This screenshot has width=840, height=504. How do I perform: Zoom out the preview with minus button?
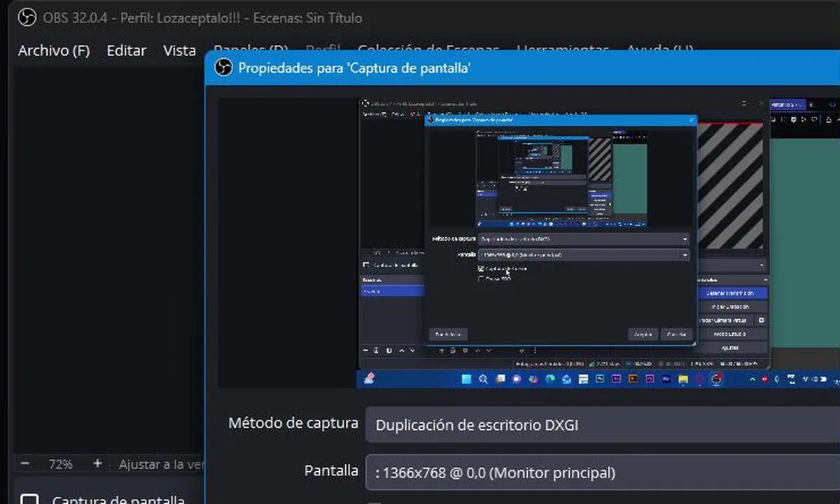tap(25, 463)
